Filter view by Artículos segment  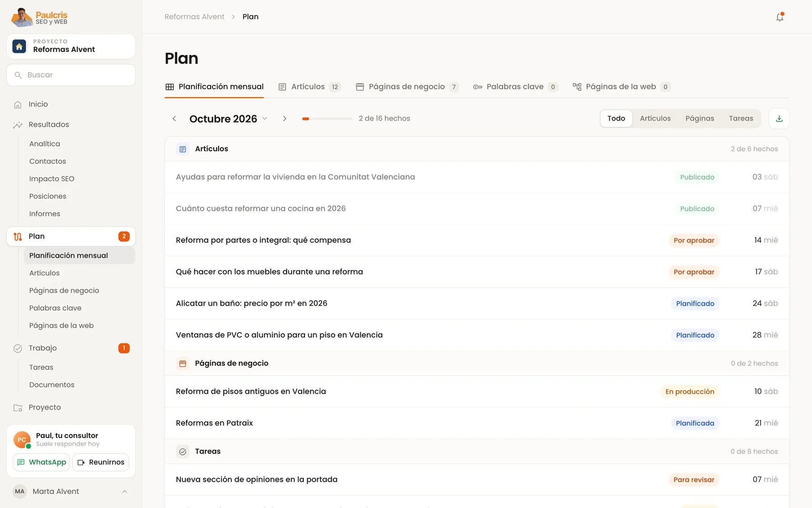[655, 118]
